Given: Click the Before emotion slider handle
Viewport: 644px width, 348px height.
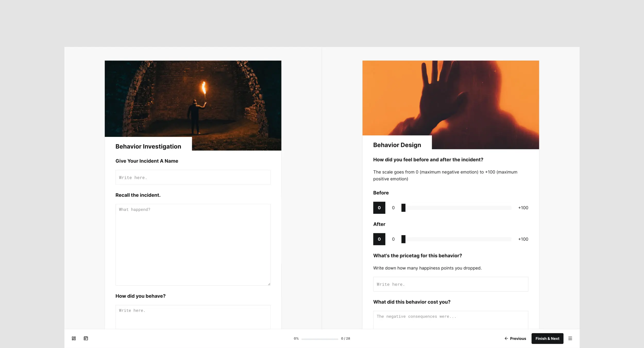Looking at the screenshot, I should tap(403, 208).
